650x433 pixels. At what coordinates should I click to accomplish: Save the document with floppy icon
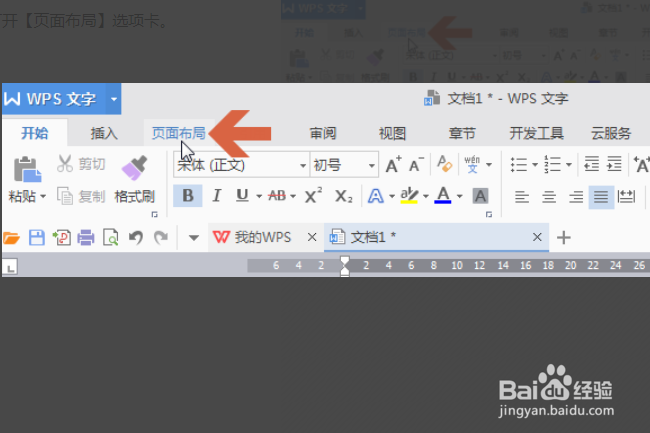tap(36, 238)
